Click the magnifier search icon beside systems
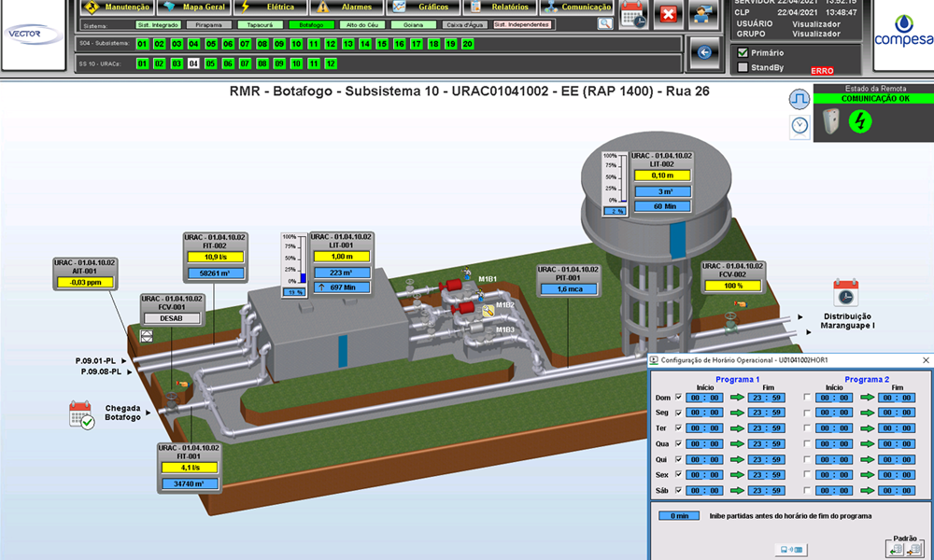This screenshot has width=934, height=560. pos(604,24)
